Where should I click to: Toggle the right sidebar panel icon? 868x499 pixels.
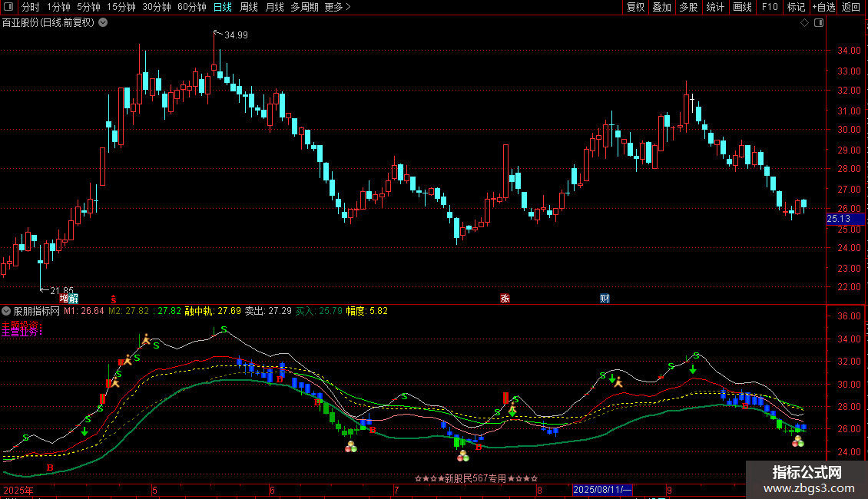pyautogui.click(x=819, y=23)
